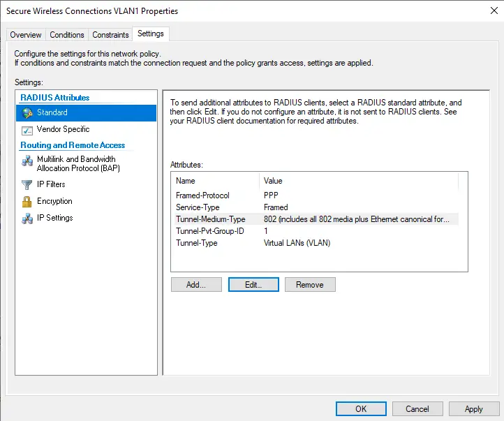The height and width of the screenshot is (421, 504).
Task: Click the RADIUS Attributes section heading
Action: tap(55, 97)
